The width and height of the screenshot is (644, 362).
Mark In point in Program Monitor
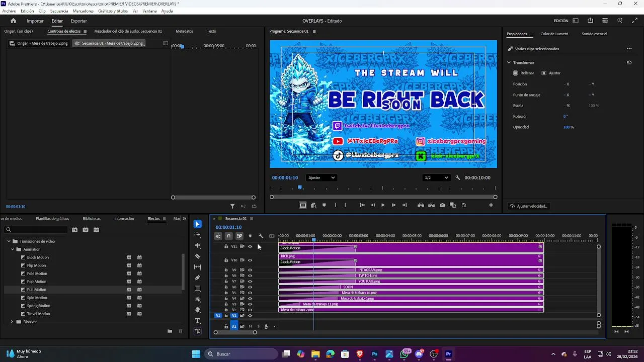(x=336, y=205)
